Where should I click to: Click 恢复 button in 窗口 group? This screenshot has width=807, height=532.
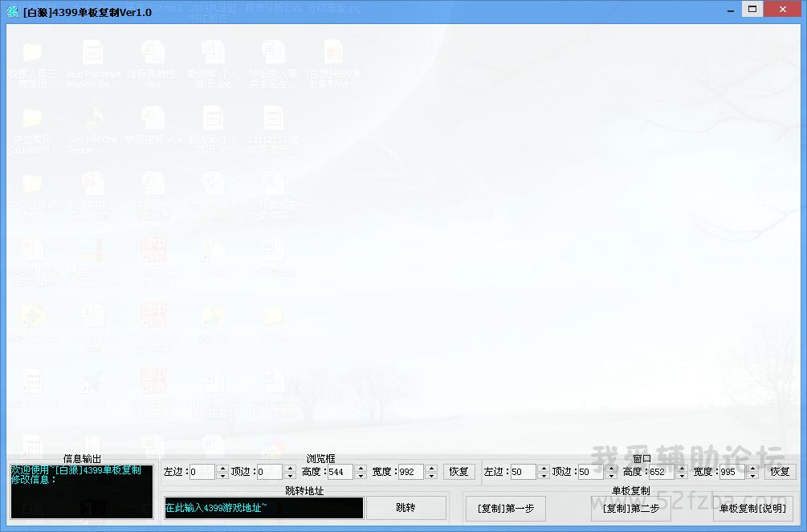pyautogui.click(x=780, y=472)
